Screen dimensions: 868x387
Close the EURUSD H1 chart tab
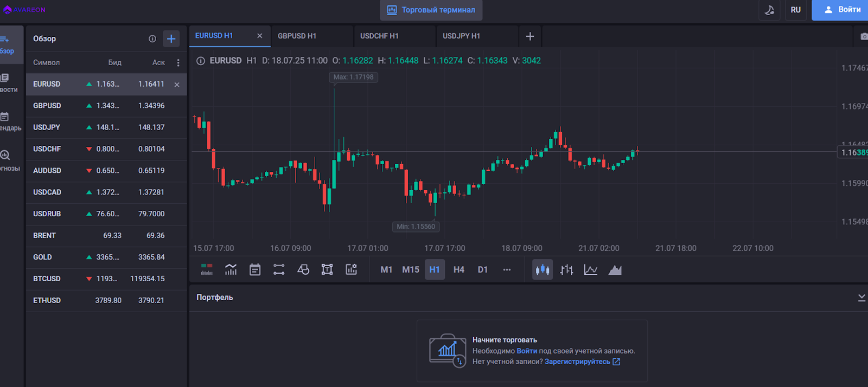coord(260,36)
